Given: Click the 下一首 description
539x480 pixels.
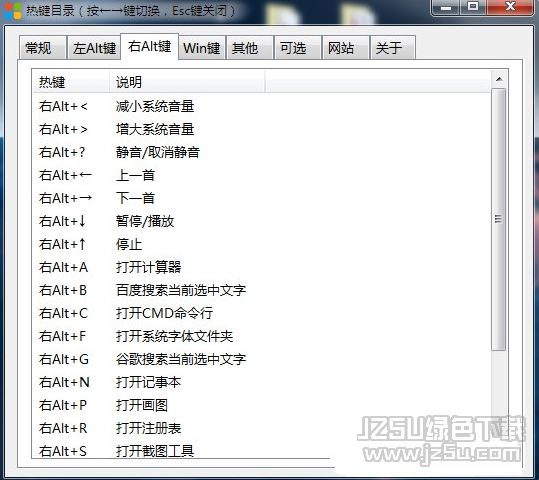Looking at the screenshot, I should 135,198.
